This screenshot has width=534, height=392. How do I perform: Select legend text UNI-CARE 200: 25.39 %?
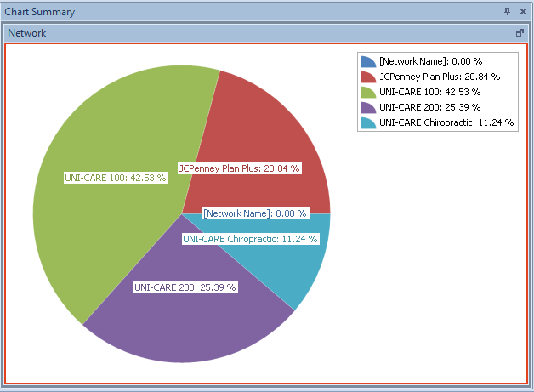click(429, 107)
